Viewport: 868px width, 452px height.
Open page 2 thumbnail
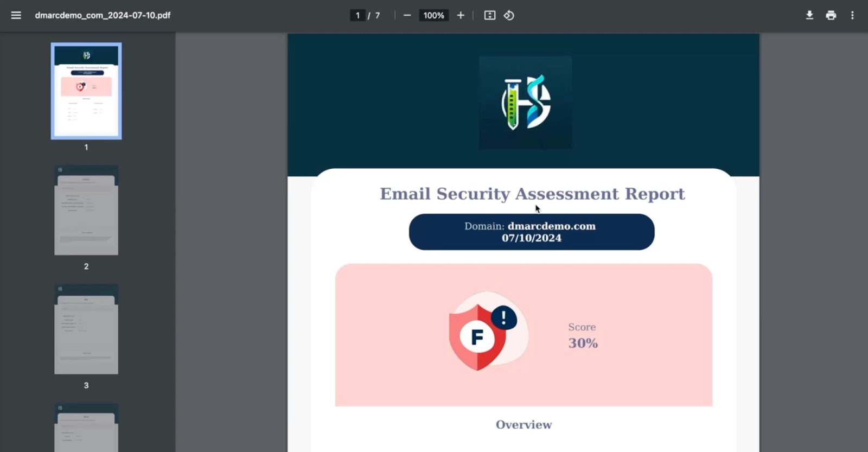click(86, 210)
